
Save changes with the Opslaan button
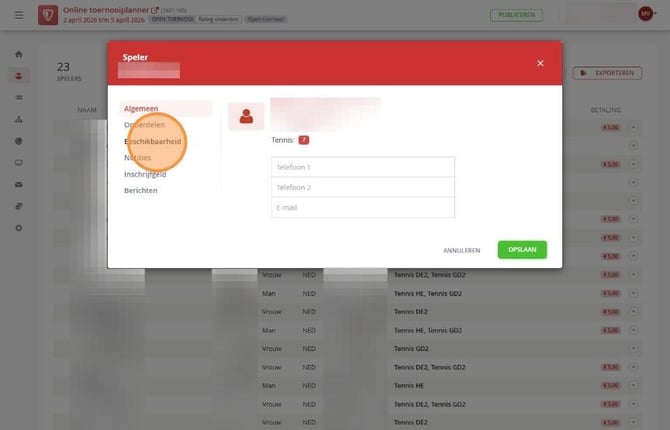(522, 250)
